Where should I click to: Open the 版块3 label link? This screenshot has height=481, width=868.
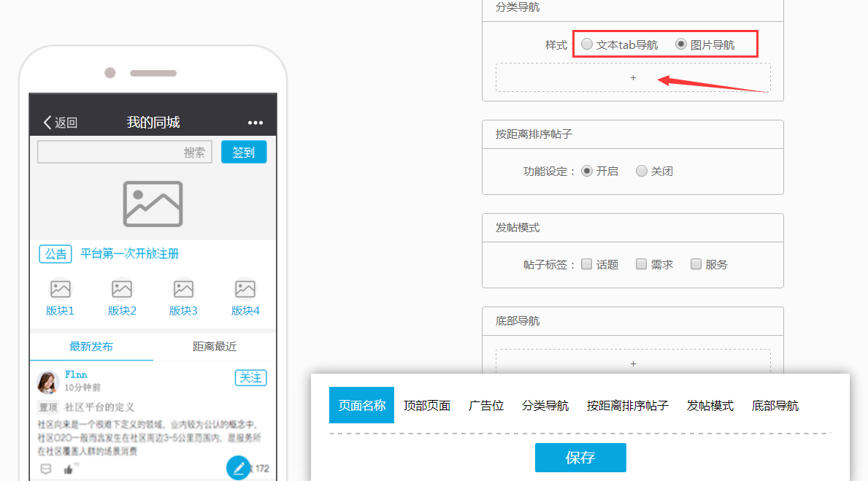pyautogui.click(x=183, y=310)
